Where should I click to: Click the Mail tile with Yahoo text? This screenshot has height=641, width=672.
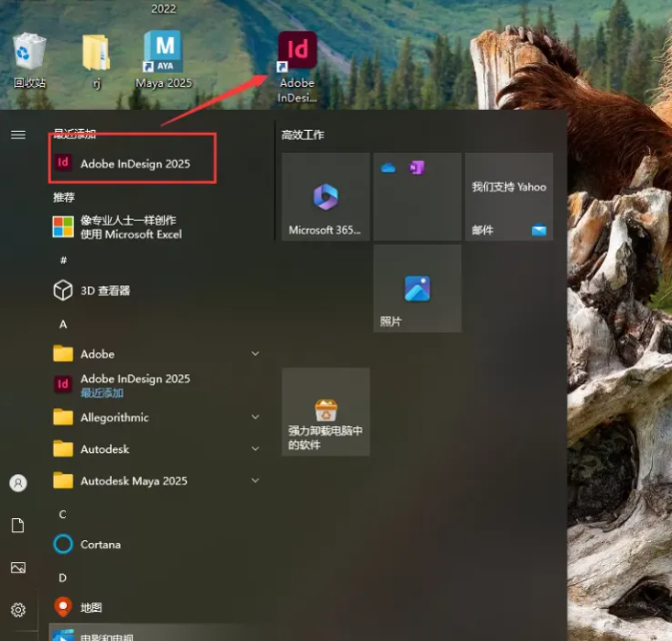pos(509,197)
